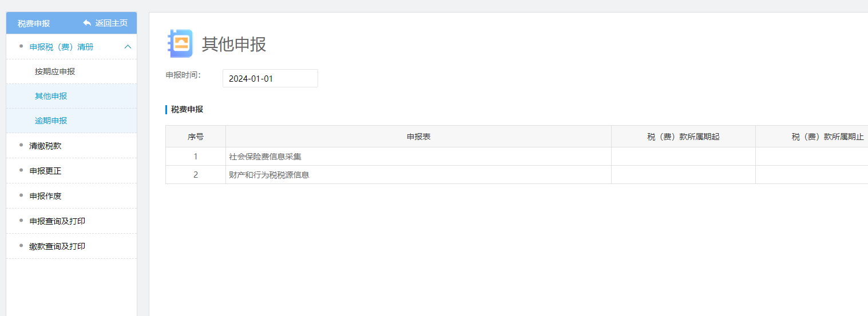The height and width of the screenshot is (316, 868).
Task: Open 申报查询及打印 menu item
Action: 57,221
